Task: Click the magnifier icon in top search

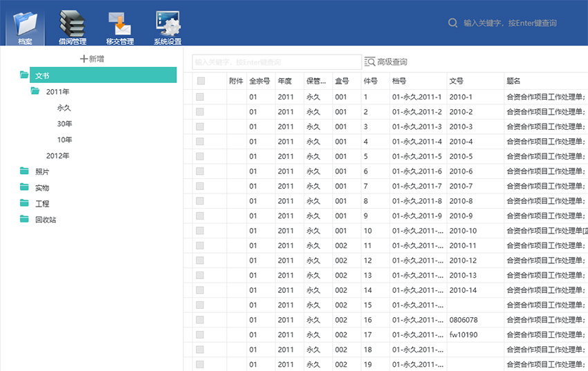Action: 452,23
